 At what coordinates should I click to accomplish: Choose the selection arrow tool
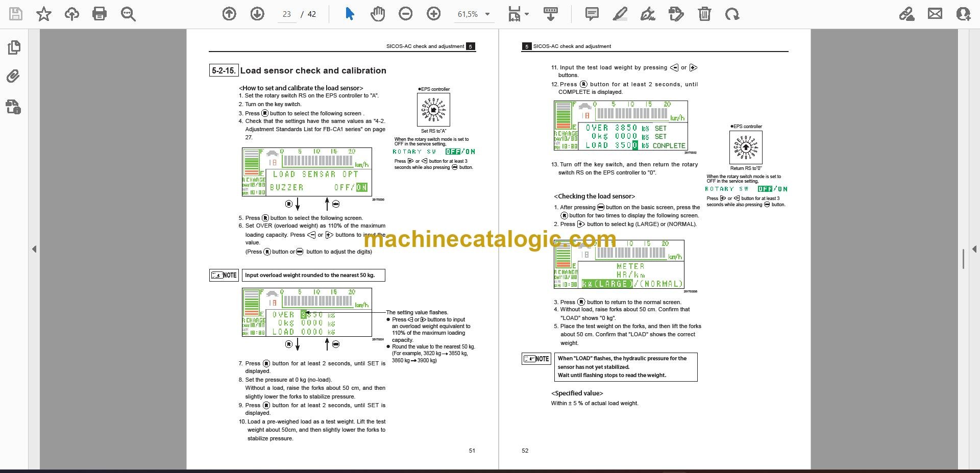(350, 14)
